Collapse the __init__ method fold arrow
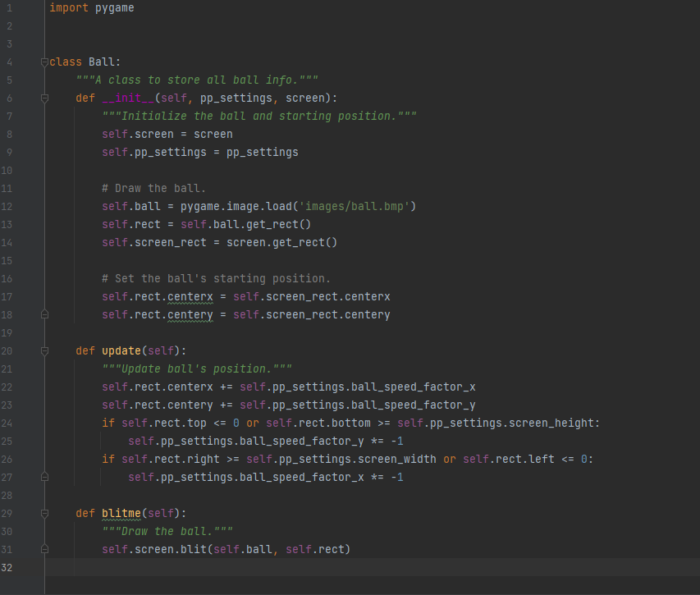This screenshot has width=700, height=595. click(x=44, y=98)
